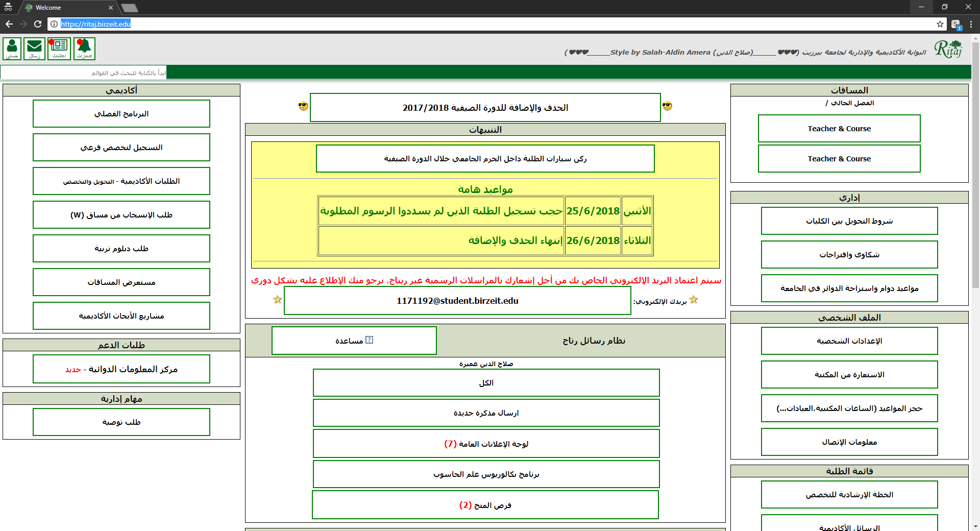Click the extension icon beside the bookmark star
The width and height of the screenshot is (980, 531).
pyautogui.click(x=956, y=25)
